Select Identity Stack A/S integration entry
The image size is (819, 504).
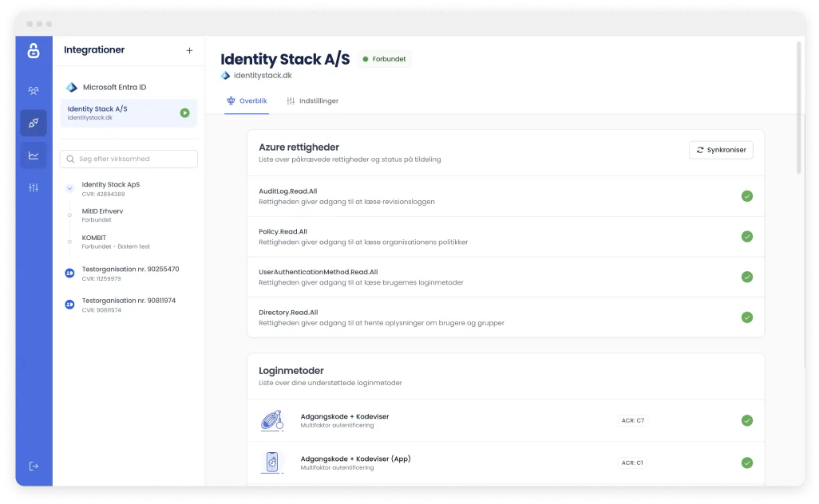coord(129,112)
